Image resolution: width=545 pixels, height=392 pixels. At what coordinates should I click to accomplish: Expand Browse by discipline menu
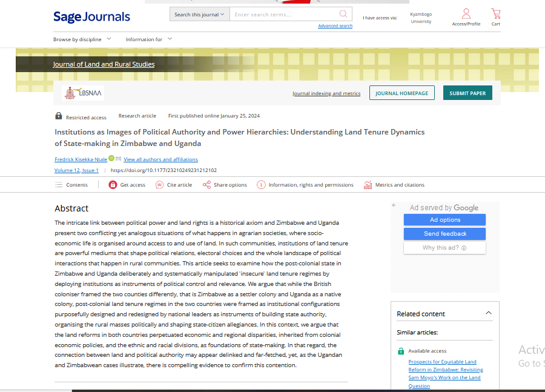click(82, 39)
